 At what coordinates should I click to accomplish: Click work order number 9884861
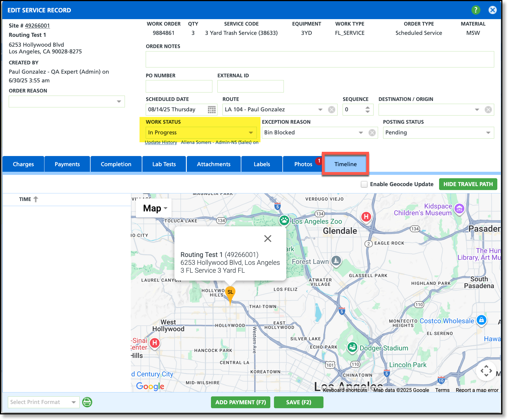click(x=164, y=33)
